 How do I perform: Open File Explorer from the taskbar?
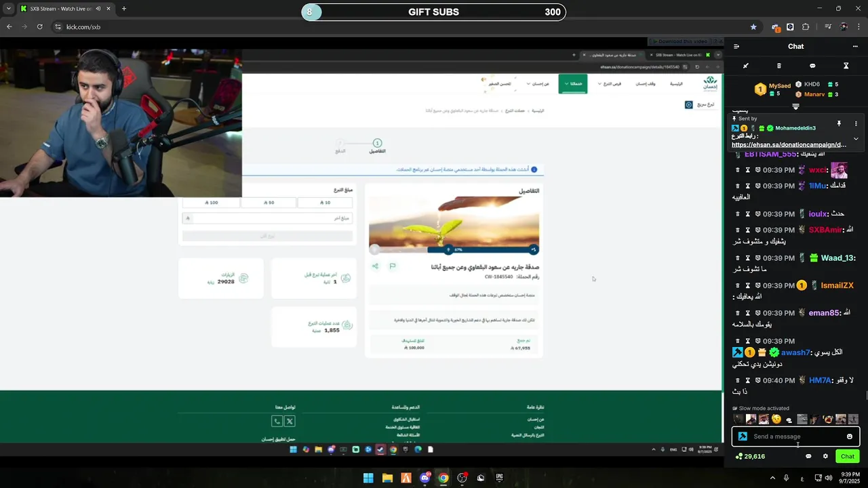(387, 478)
